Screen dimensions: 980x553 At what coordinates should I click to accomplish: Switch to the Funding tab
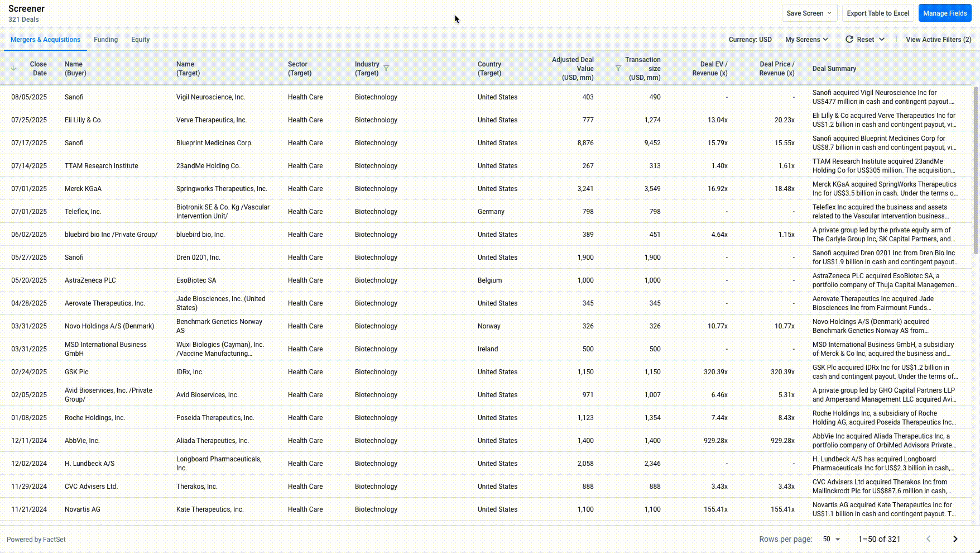click(x=105, y=40)
